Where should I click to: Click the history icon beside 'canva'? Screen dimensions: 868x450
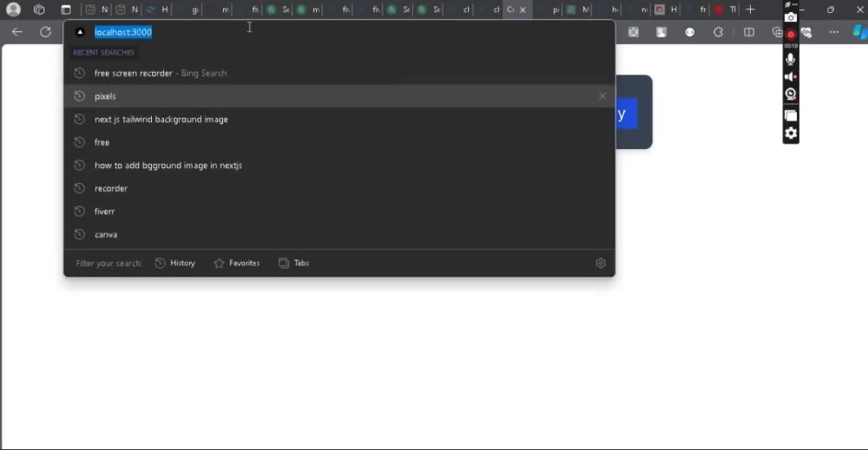(x=80, y=234)
